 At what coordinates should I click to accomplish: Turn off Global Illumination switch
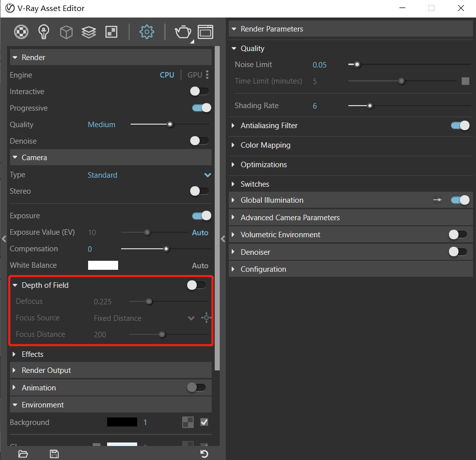460,200
